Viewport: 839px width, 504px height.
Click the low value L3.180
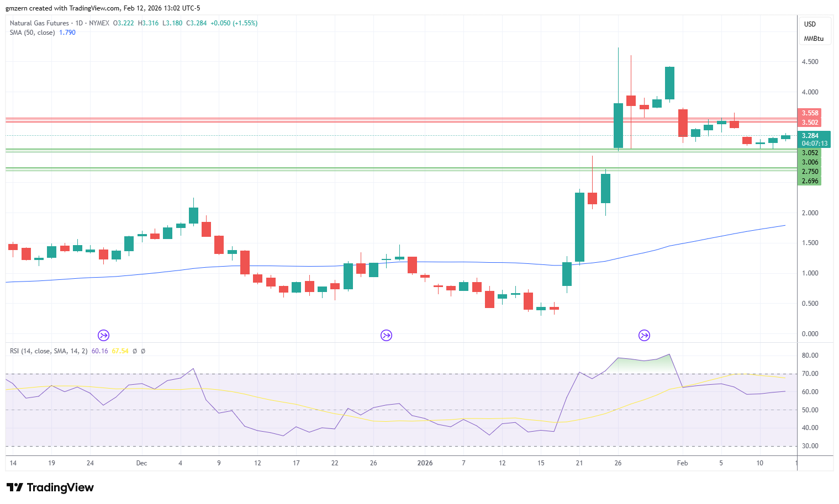tap(172, 23)
